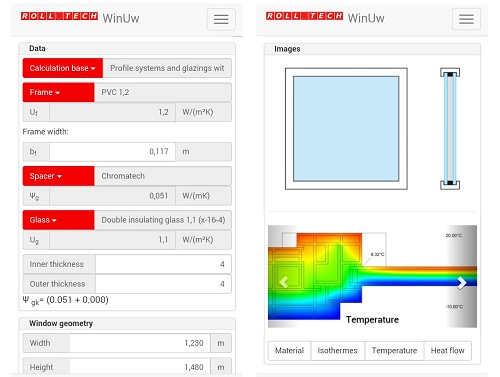This screenshot has height=377, width=500.
Task: Click the ROLLTECH logo on left screen
Action: point(59,16)
